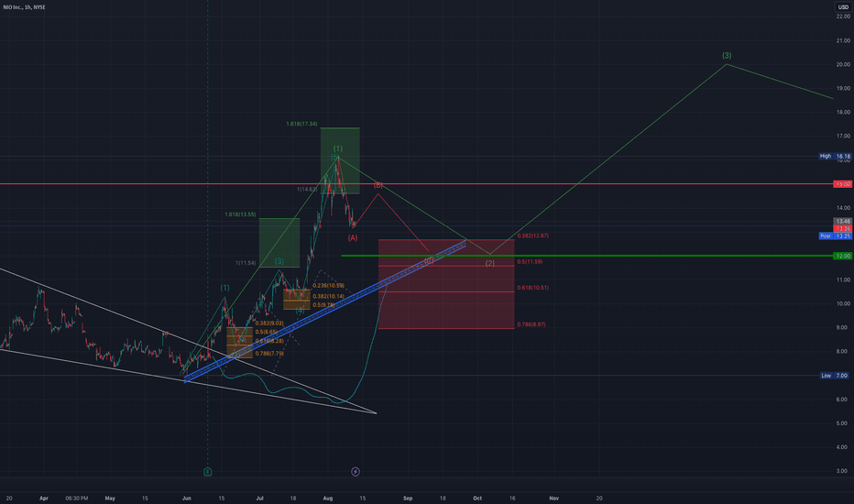
Task: Select the tan (2) wave label
Action: (x=489, y=263)
